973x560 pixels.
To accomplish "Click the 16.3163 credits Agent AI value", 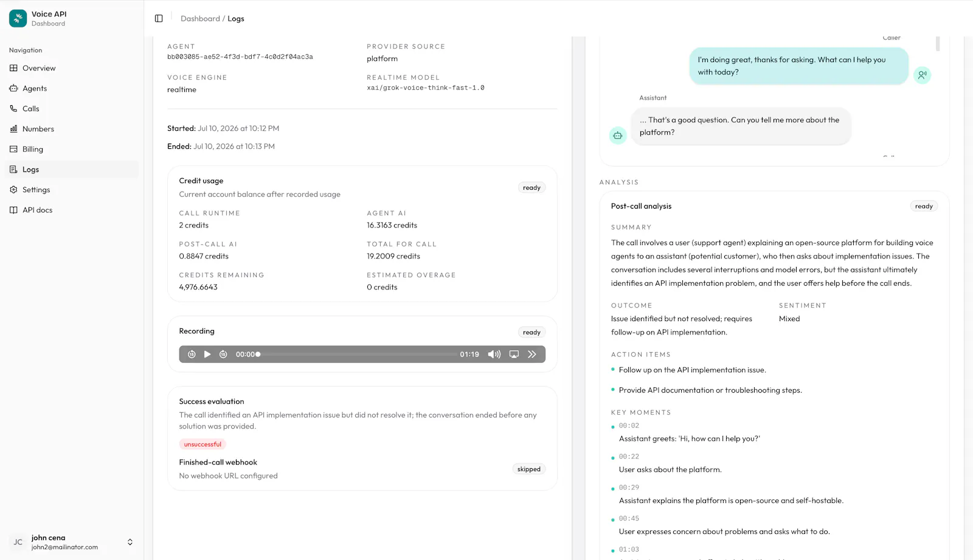I will click(392, 225).
